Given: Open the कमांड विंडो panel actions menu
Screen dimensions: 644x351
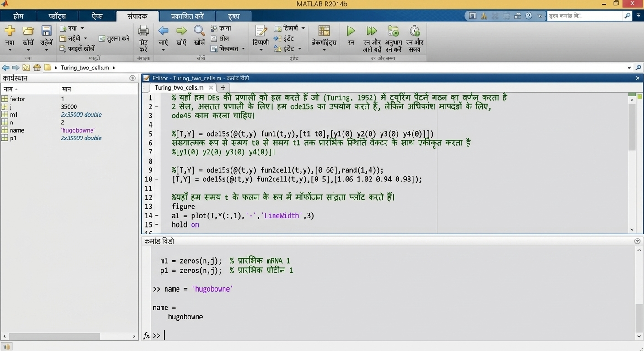Looking at the screenshot, I should tap(638, 241).
